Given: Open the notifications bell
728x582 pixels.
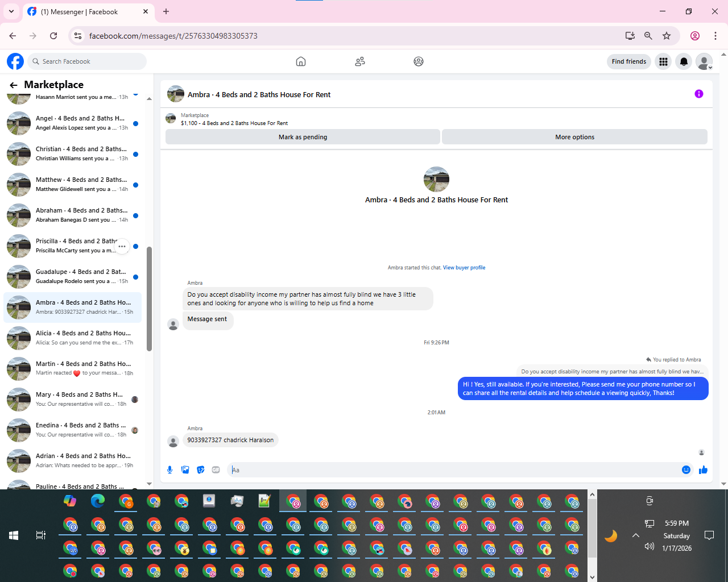Looking at the screenshot, I should [684, 61].
